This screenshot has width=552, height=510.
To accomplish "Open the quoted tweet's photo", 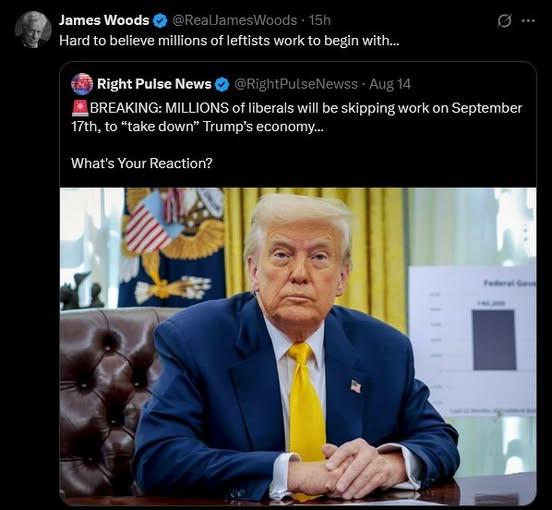I will click(298, 347).
